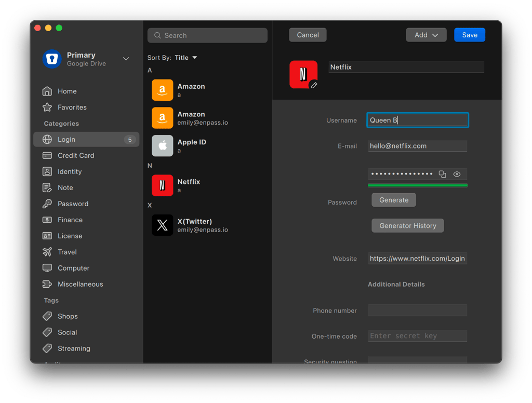Click the Phone number field
The width and height of the screenshot is (532, 403).
(418, 311)
